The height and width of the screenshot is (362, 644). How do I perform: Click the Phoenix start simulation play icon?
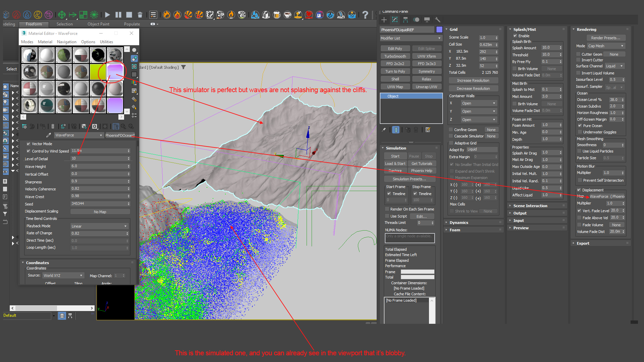pos(107,15)
